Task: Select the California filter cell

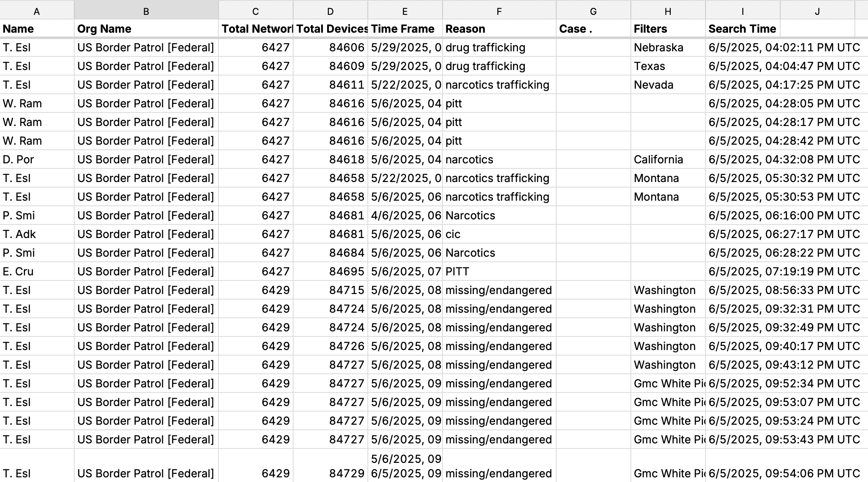Action: click(x=668, y=160)
